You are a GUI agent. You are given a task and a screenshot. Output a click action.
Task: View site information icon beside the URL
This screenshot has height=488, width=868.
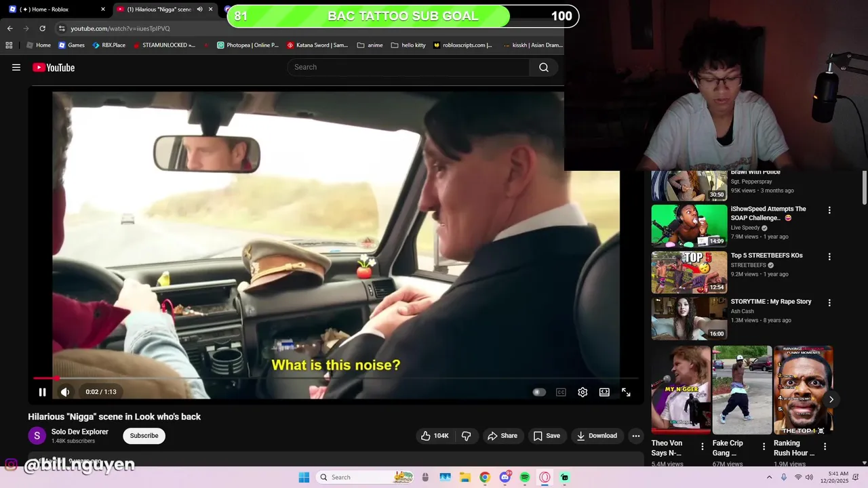coord(62,28)
